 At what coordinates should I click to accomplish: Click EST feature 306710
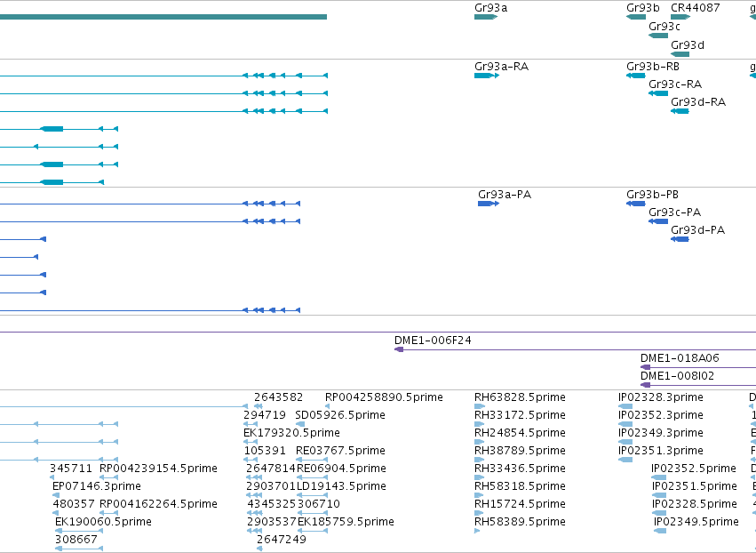tap(313, 513)
